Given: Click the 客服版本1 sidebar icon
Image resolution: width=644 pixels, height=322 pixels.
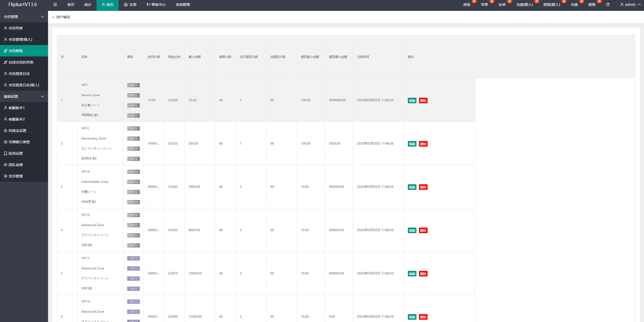Looking at the screenshot, I should click(x=6, y=108).
